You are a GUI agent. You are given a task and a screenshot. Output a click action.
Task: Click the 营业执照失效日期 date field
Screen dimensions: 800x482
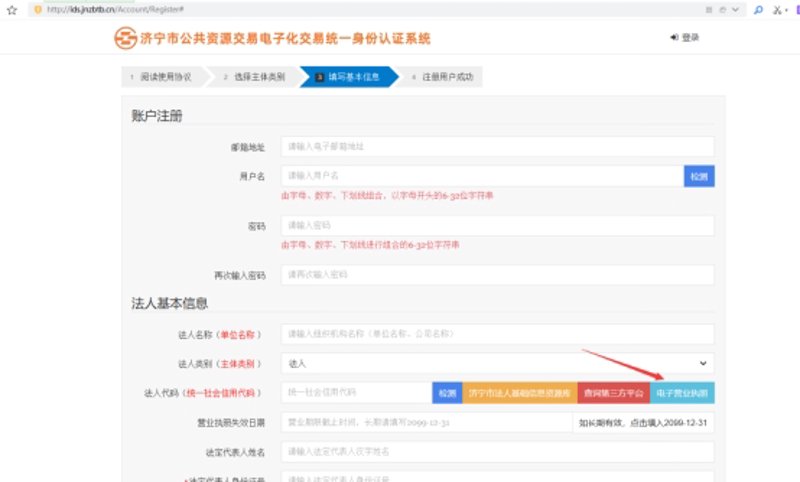tap(427, 422)
